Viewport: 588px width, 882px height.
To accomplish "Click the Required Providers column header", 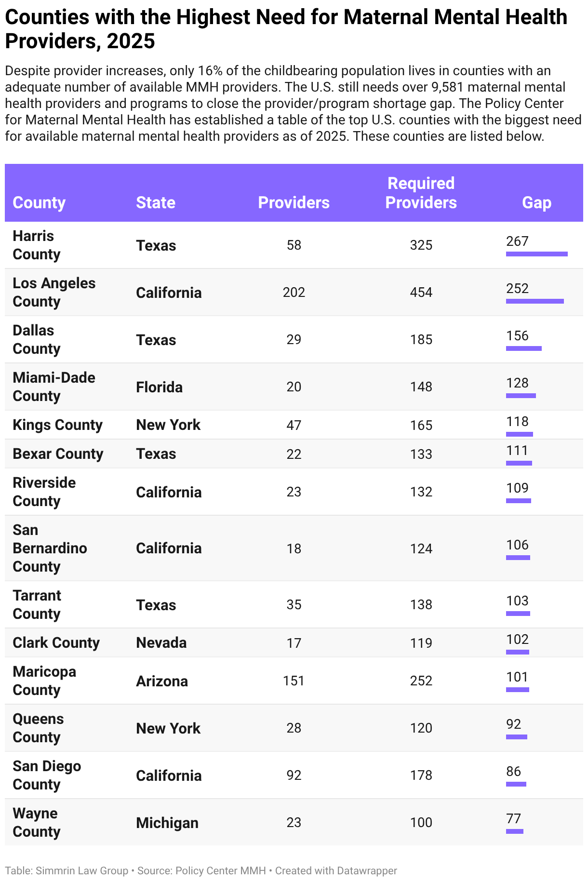I will tap(421, 193).
